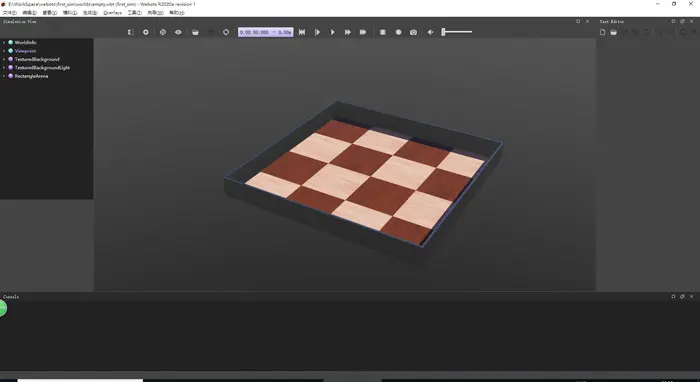
Task: Click the restore viewpoint icon
Action: (163, 32)
